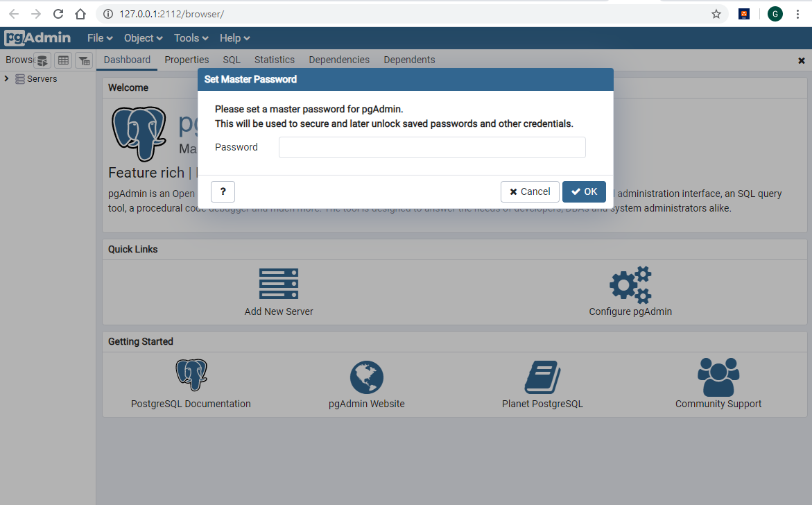Click the Filtered Rows icon in Browser toolbar

tap(84, 60)
